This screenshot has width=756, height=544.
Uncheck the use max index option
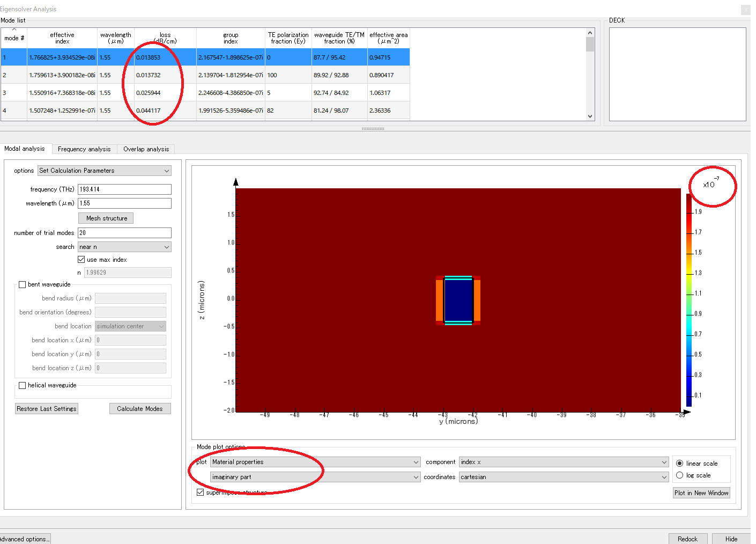pos(81,260)
